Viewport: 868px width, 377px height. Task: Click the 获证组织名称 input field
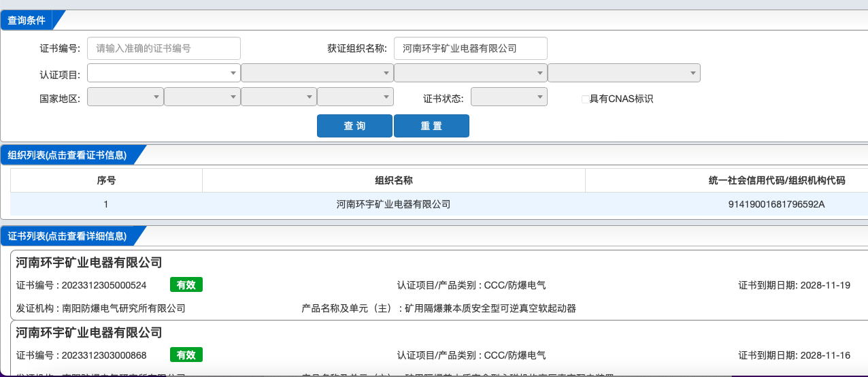tap(471, 48)
